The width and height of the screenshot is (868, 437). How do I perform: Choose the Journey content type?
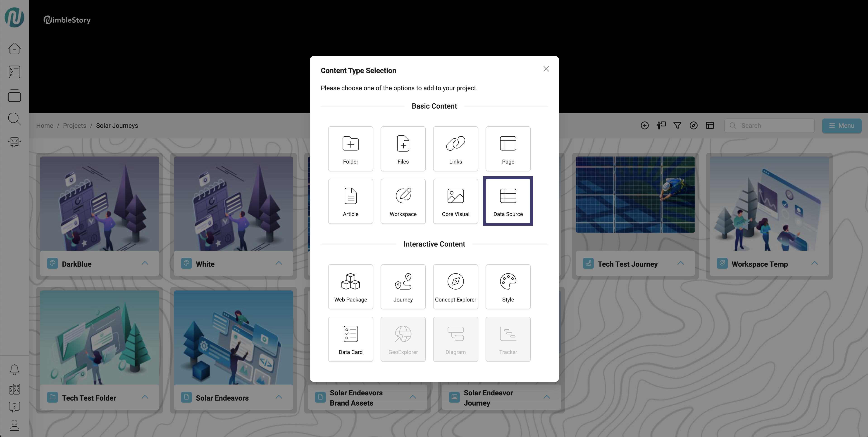pyautogui.click(x=403, y=287)
